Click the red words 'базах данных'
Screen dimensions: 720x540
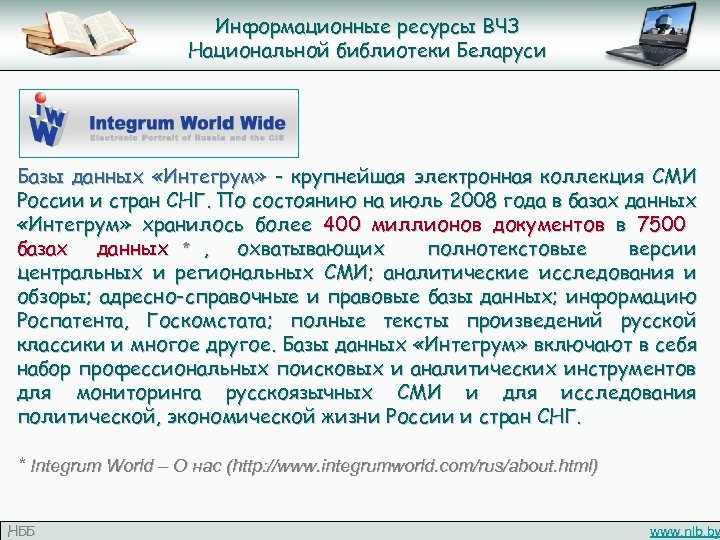93,249
